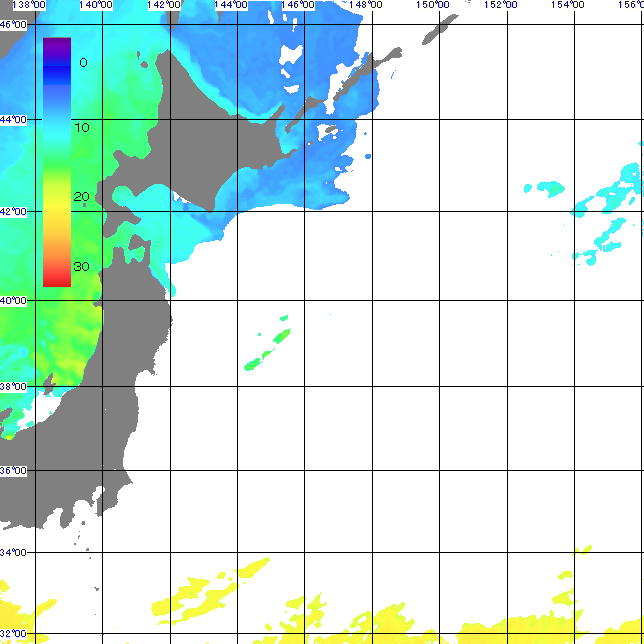The width and height of the screenshot is (644, 644).
Task: Click the legend value 20
Action: coord(81,197)
